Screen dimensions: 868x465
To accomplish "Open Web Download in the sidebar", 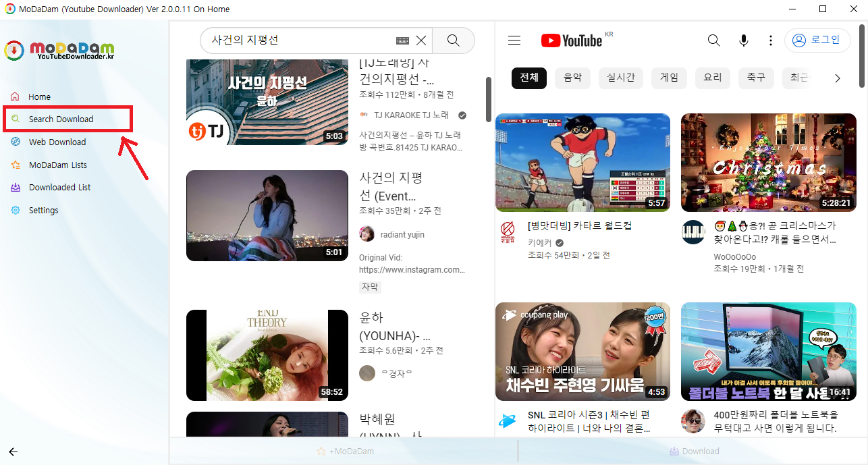I will [x=57, y=142].
